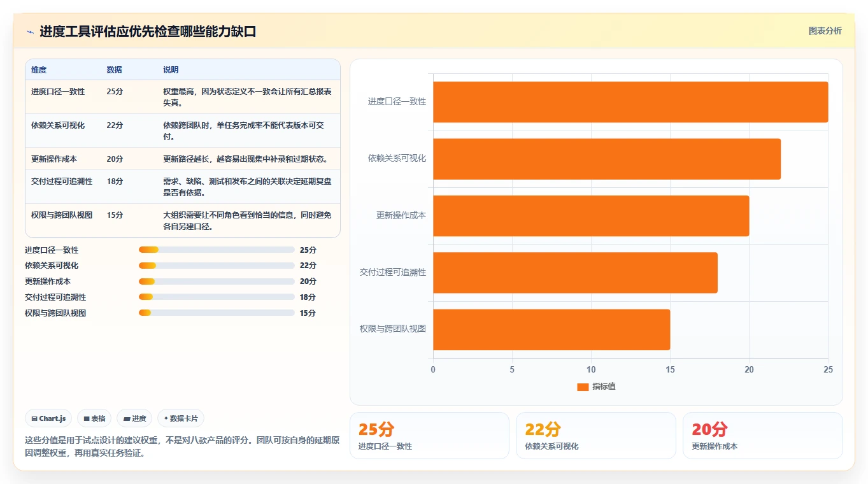The height and width of the screenshot is (484, 868).
Task: Select the Chart.js tag chip
Action: 48,418
